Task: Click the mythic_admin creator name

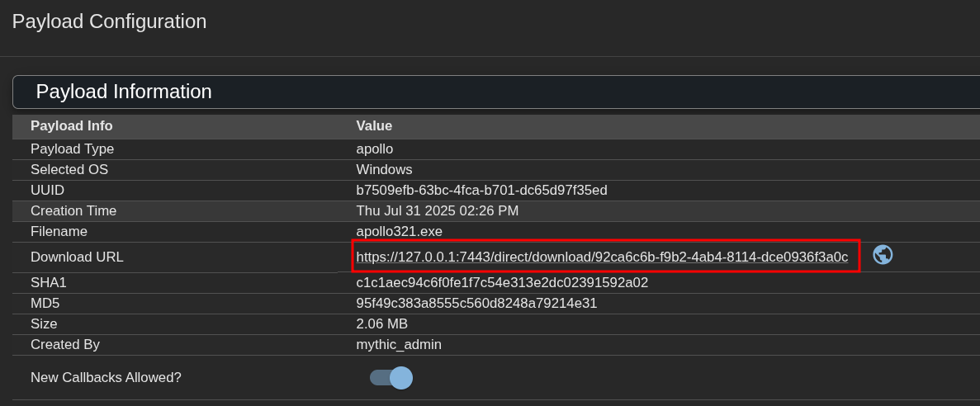Action: (399, 344)
